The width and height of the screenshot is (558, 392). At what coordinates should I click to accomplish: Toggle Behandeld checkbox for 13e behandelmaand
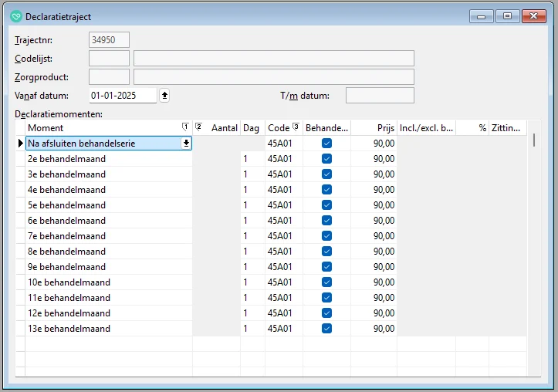326,329
